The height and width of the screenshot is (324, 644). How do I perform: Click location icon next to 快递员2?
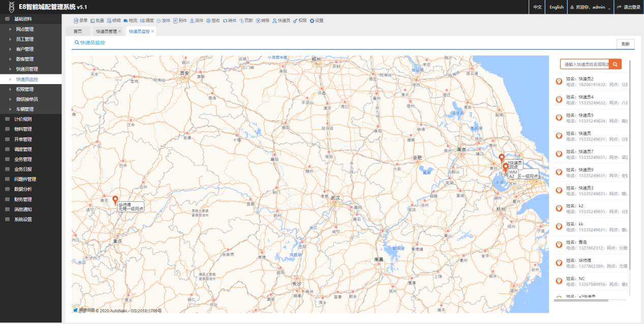[x=559, y=81]
